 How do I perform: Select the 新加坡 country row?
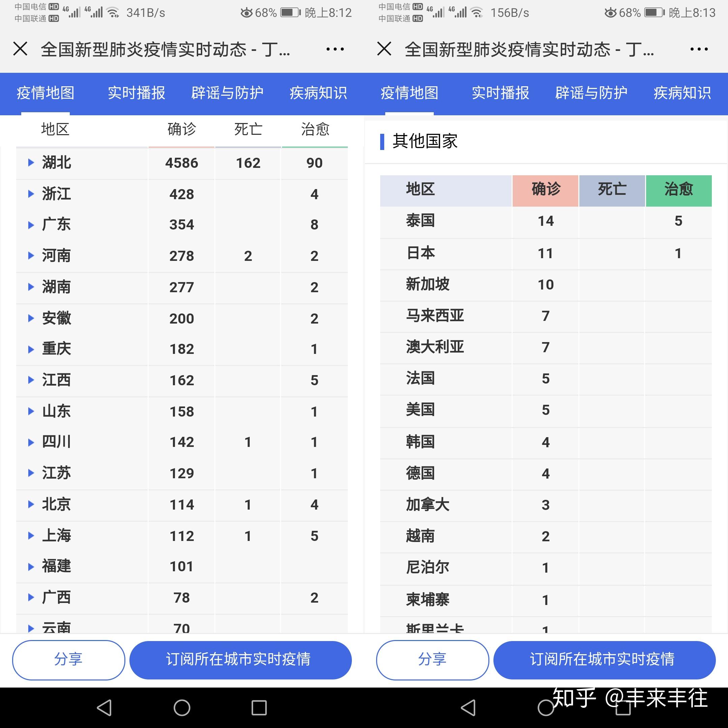click(546, 285)
